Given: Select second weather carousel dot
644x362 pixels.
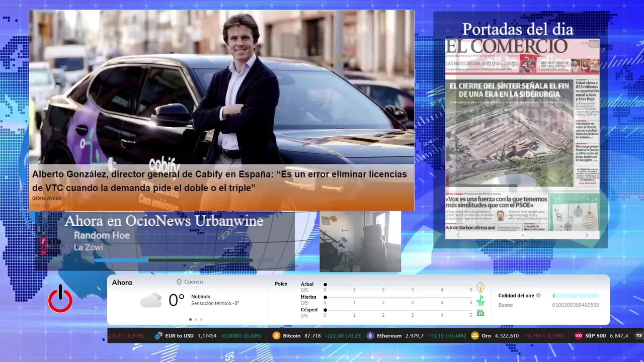Looking at the screenshot, I should click(x=196, y=319).
